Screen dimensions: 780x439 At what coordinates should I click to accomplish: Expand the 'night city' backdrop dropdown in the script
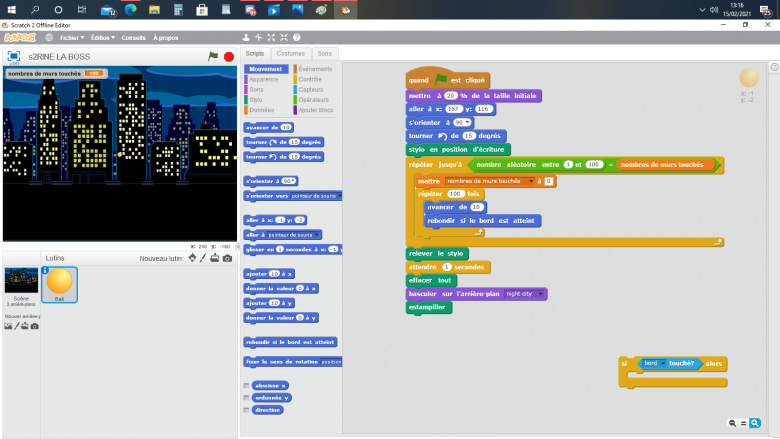point(541,294)
